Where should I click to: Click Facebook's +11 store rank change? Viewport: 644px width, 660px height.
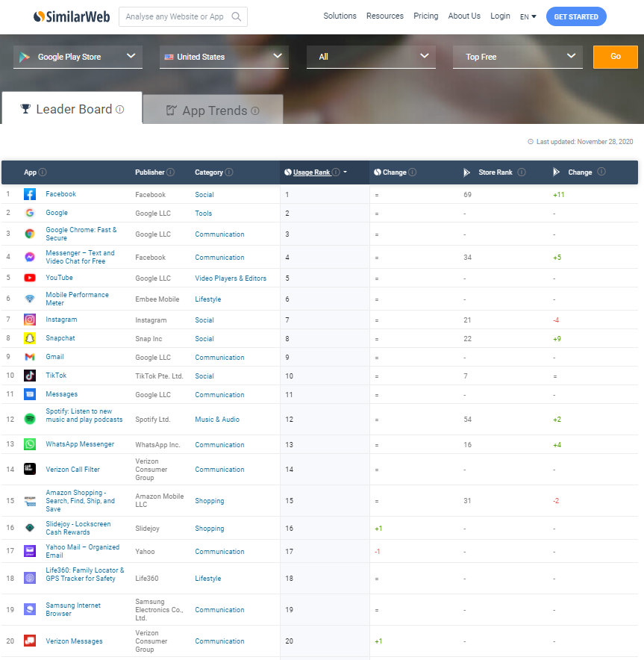[x=559, y=195]
